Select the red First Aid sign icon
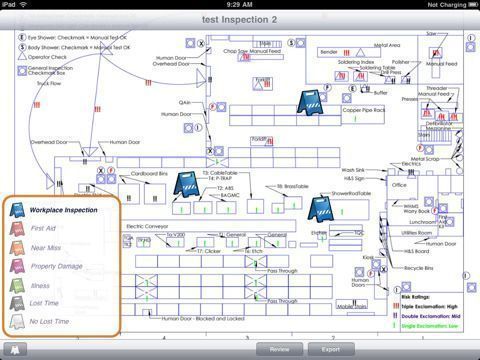Image resolution: width=480 pixels, height=360 pixels. 17,229
